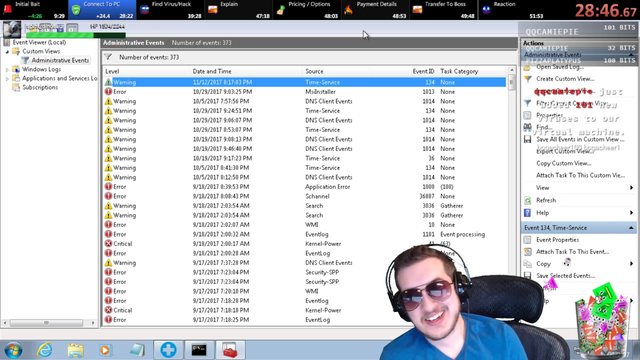The width and height of the screenshot is (640, 360).
Task: Click Save Selected Events action
Action: pos(565,276)
